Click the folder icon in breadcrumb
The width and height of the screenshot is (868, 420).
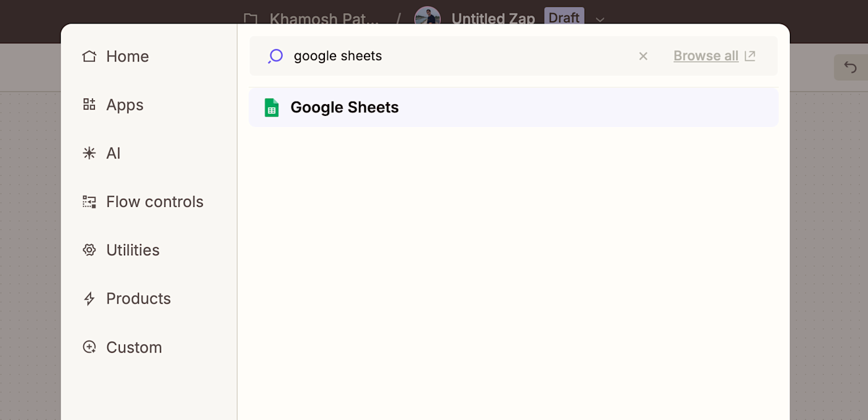250,19
